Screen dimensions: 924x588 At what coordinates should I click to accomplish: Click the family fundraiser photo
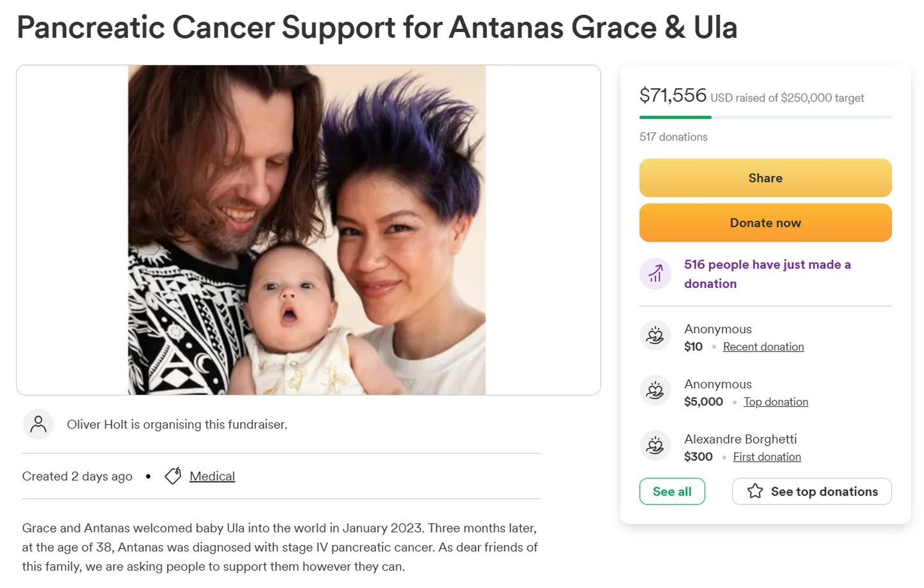click(x=307, y=230)
